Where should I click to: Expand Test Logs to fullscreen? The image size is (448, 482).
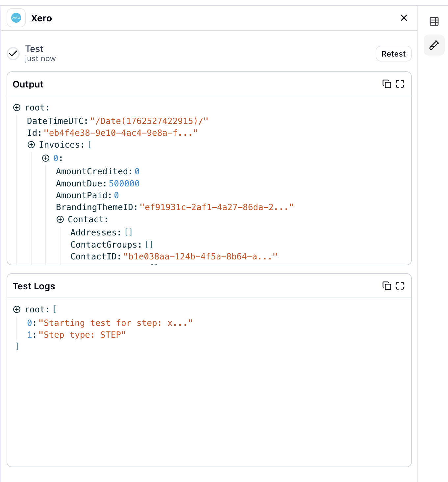tap(400, 286)
